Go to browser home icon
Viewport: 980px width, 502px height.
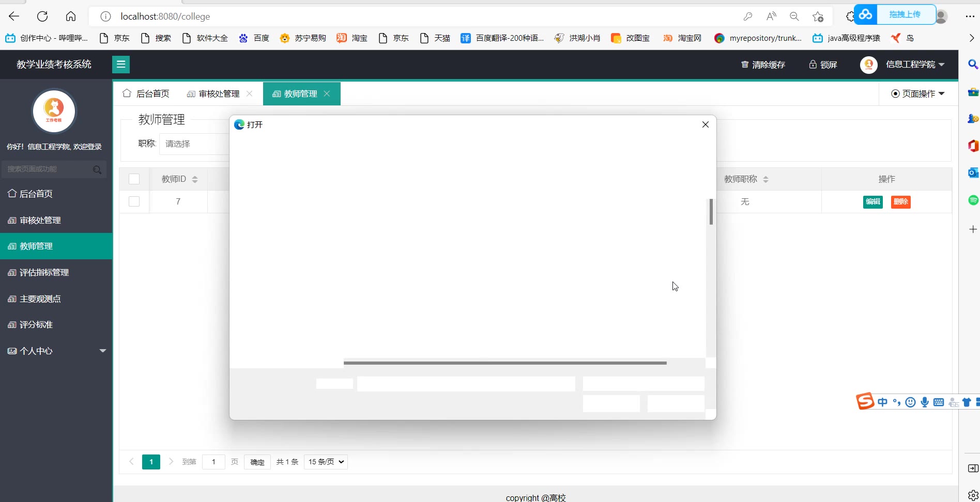(x=71, y=17)
